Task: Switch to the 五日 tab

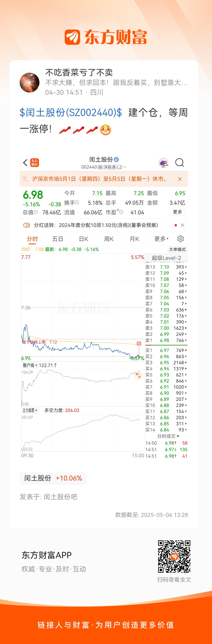Action: tap(58, 239)
